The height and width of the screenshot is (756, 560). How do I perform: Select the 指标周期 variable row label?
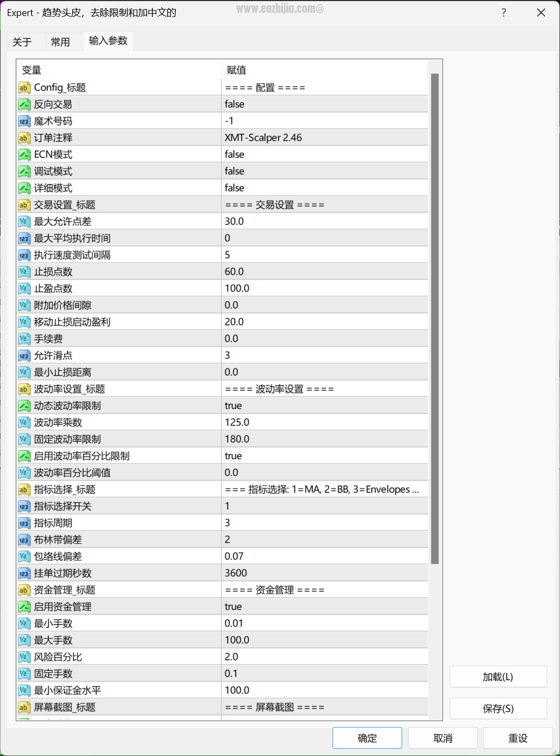53,523
